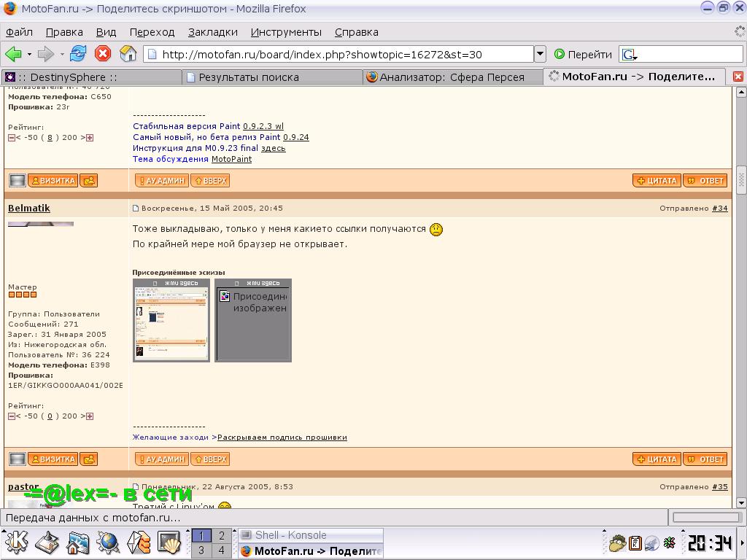The height and width of the screenshot is (560, 747).
Task: Follow the Раскрываем подпись прошивки link
Action: pos(282,437)
